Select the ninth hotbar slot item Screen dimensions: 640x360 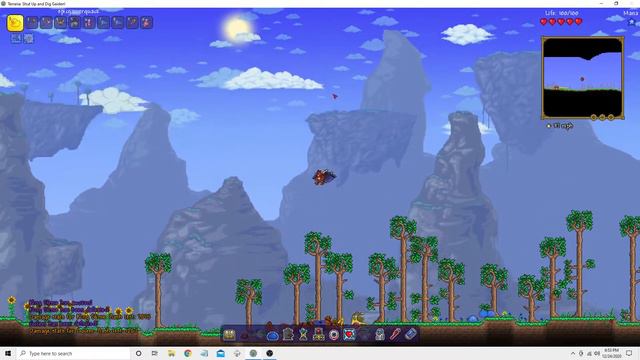pyautogui.click(x=132, y=22)
